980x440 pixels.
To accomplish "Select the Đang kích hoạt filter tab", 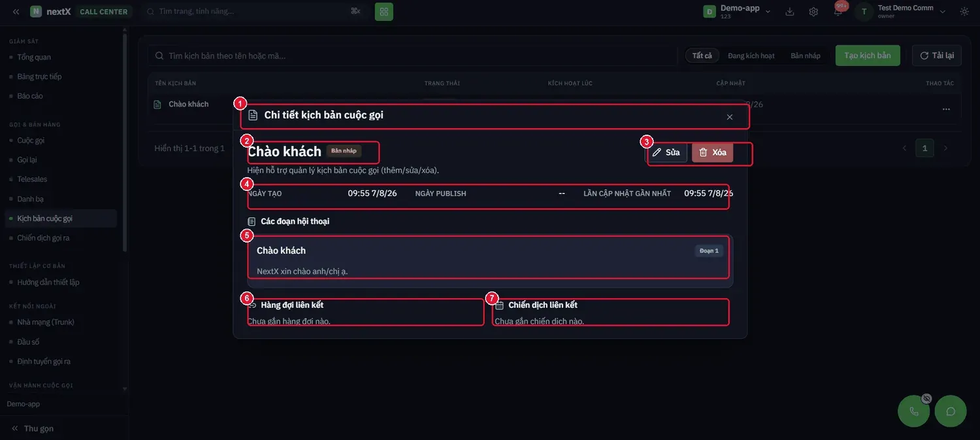I will [751, 56].
